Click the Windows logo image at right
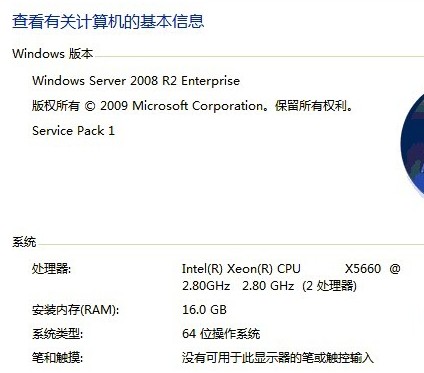 412,145
